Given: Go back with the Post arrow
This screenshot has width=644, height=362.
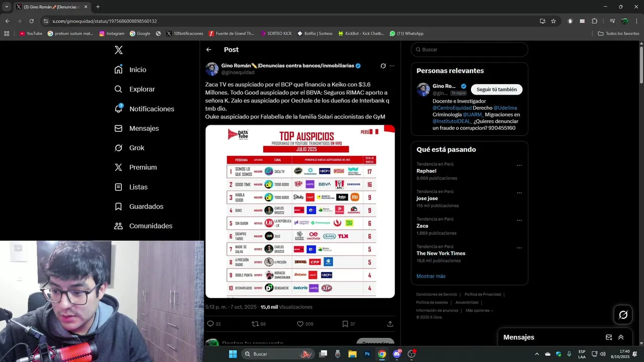Looking at the screenshot, I should tap(209, 50).
